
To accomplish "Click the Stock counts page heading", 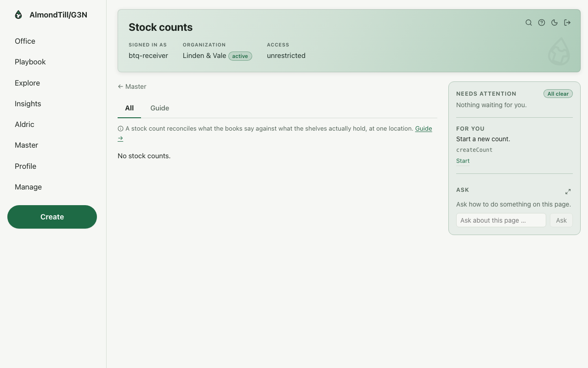I will (160, 27).
